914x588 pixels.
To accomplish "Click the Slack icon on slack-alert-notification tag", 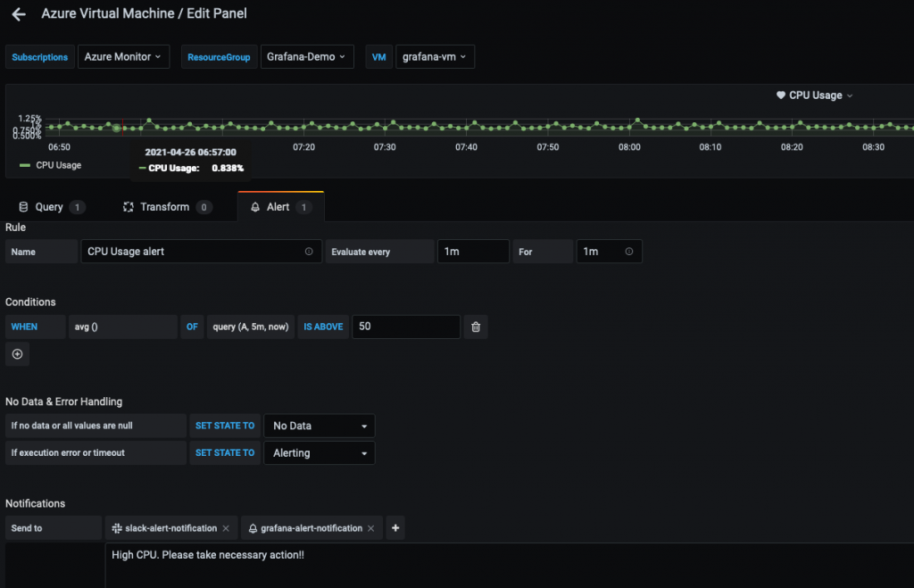I will click(x=116, y=527).
